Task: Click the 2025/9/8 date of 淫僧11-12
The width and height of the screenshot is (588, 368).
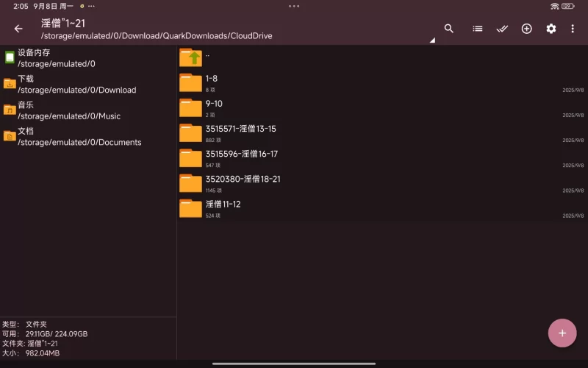Action: coord(573,216)
